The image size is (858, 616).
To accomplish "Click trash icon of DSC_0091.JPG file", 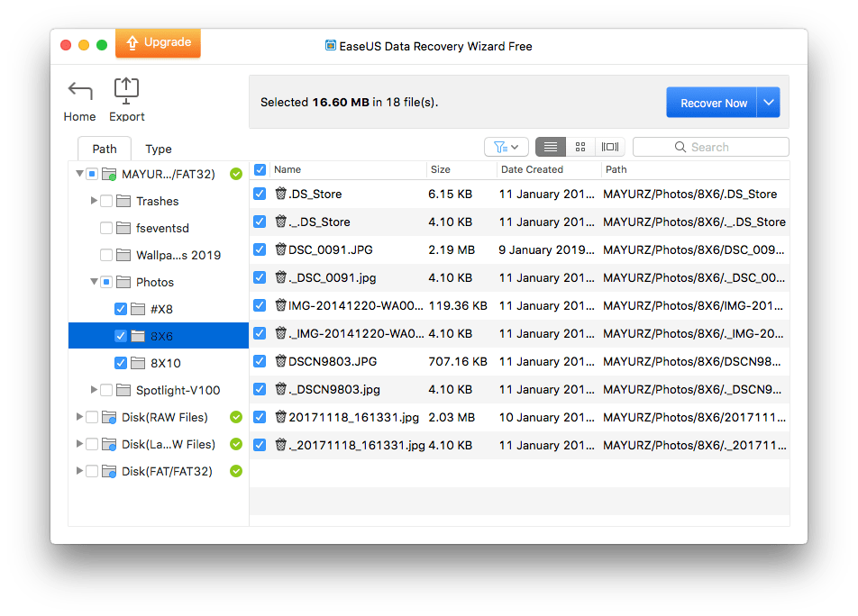I will coord(280,249).
